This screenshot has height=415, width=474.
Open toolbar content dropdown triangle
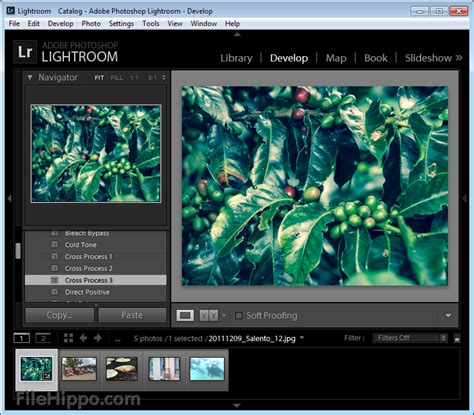tap(448, 315)
